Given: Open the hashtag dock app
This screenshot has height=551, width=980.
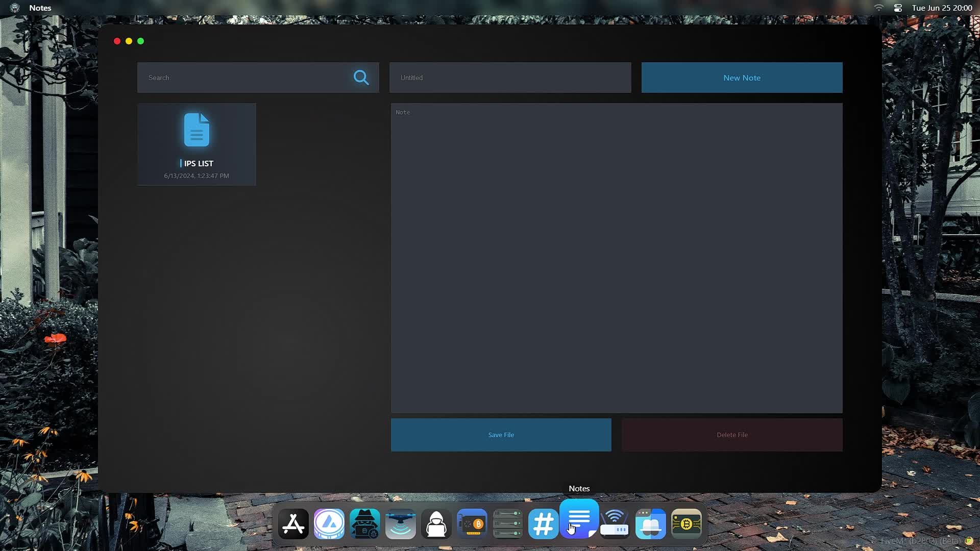Looking at the screenshot, I should [543, 524].
